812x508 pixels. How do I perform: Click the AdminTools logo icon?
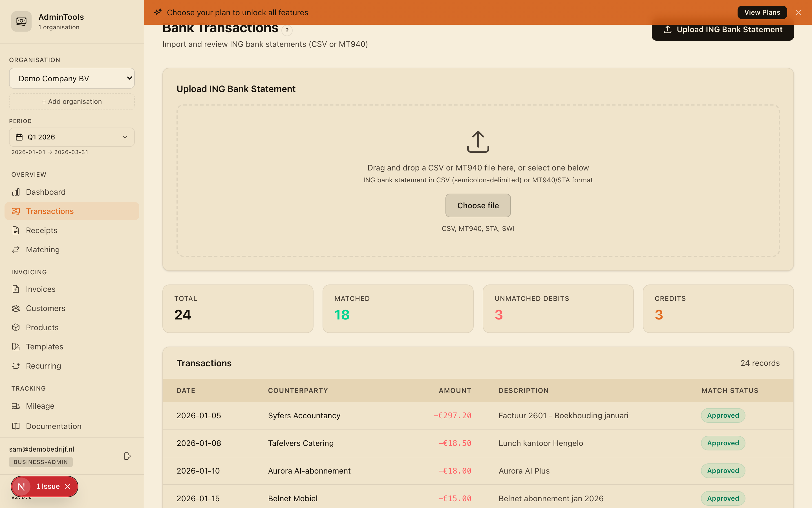pos(21,21)
